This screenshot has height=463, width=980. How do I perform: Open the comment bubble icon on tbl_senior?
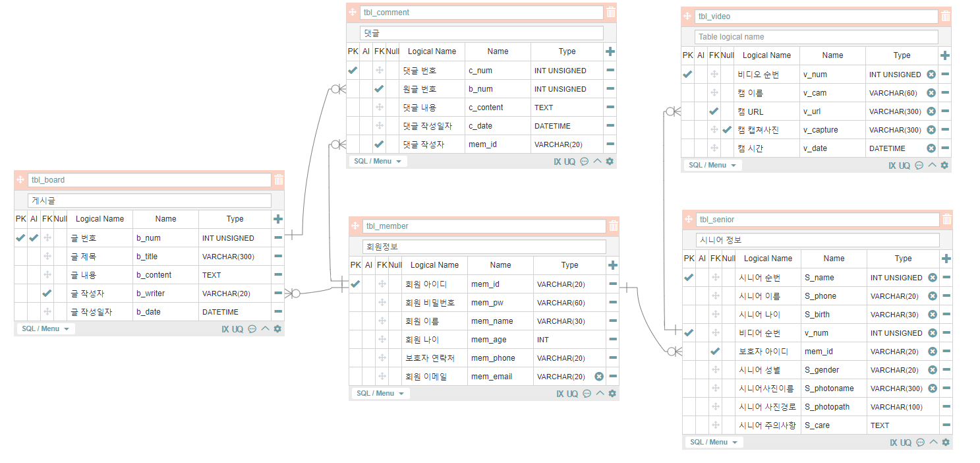pyautogui.click(x=919, y=442)
